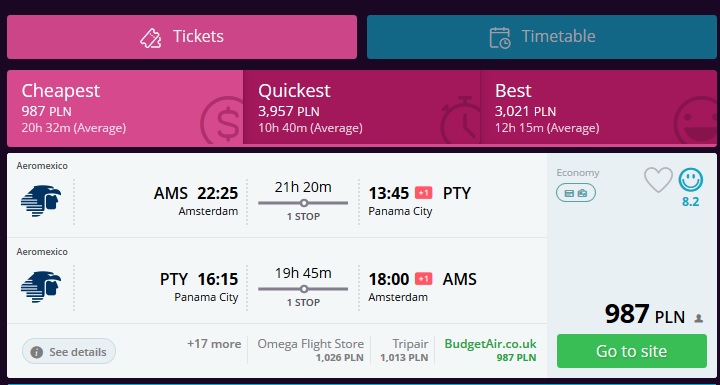Click the calendar icon in Timetable tab

pyautogui.click(x=500, y=38)
